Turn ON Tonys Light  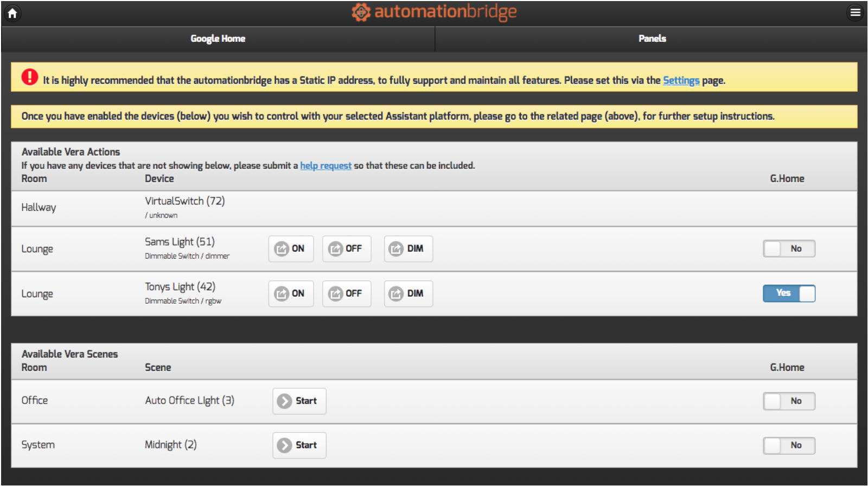click(x=291, y=294)
